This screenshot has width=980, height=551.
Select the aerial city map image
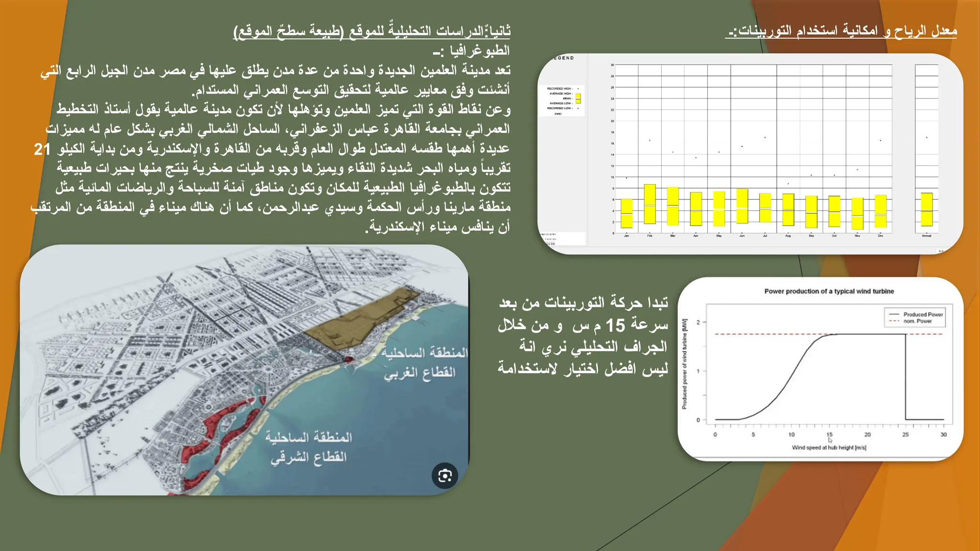(245, 370)
